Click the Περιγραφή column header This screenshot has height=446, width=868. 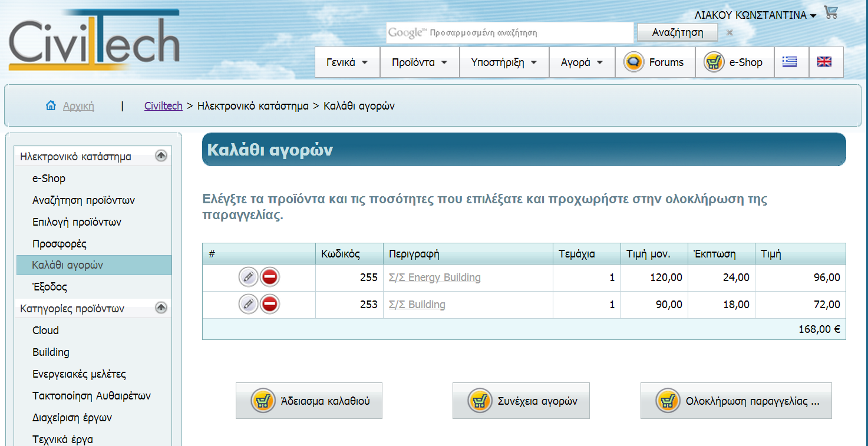point(468,254)
